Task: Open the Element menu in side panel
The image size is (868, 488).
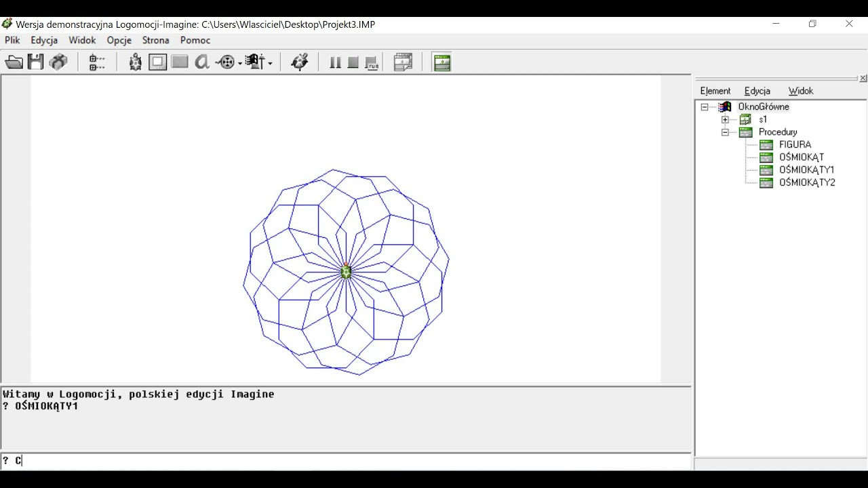Action: pyautogui.click(x=715, y=91)
